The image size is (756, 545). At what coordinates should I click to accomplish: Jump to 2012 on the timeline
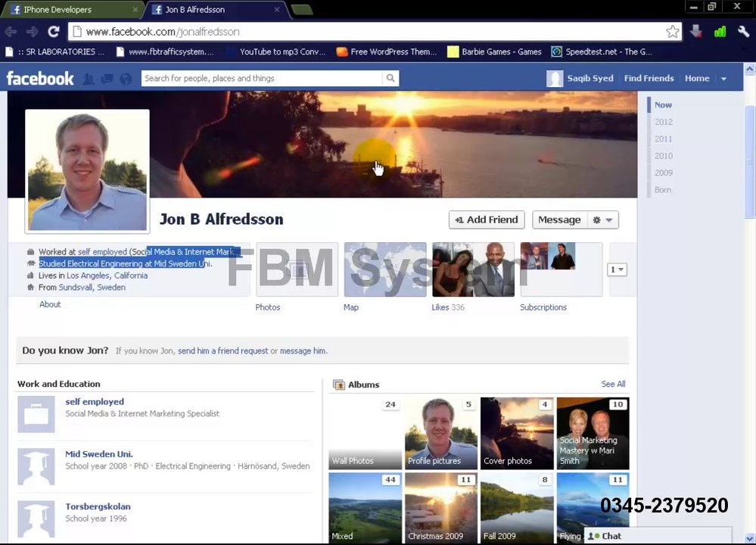[664, 122]
